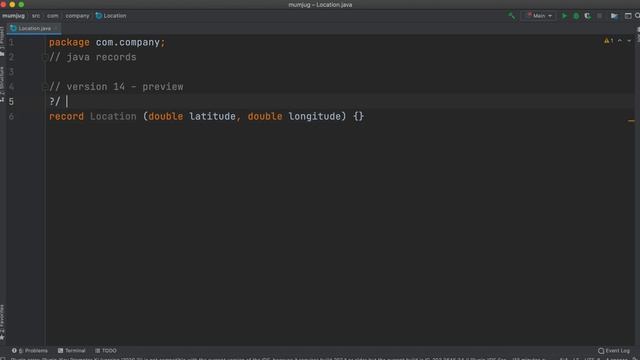Start debugging with the green bug icon
This screenshot has width=640, height=360.
coord(576,16)
